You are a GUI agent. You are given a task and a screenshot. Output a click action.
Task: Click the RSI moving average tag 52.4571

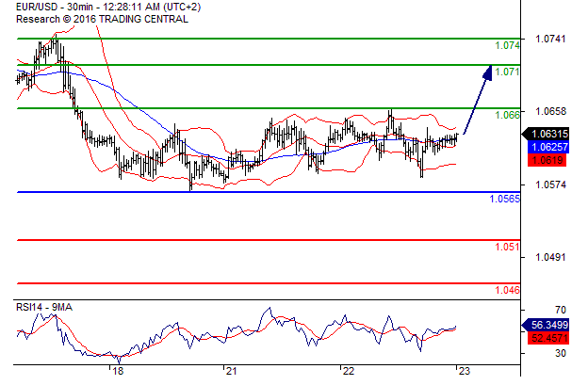click(x=548, y=338)
